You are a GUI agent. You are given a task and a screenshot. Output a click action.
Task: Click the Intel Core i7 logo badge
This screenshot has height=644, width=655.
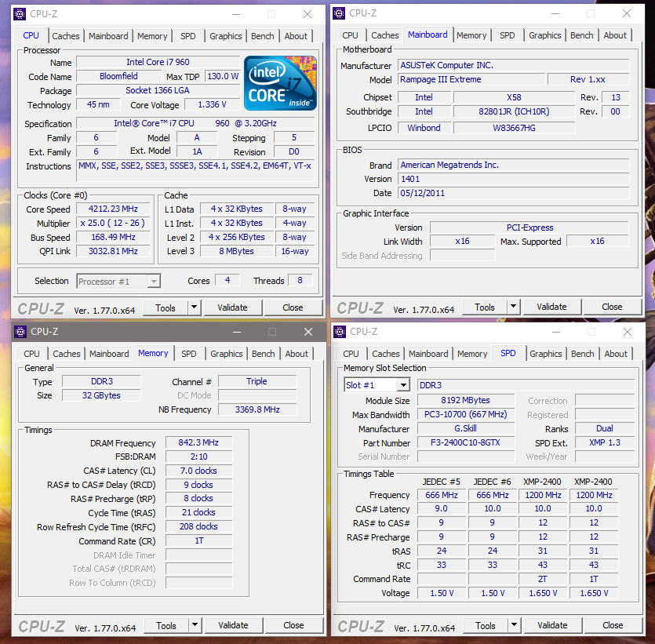pyautogui.click(x=280, y=83)
